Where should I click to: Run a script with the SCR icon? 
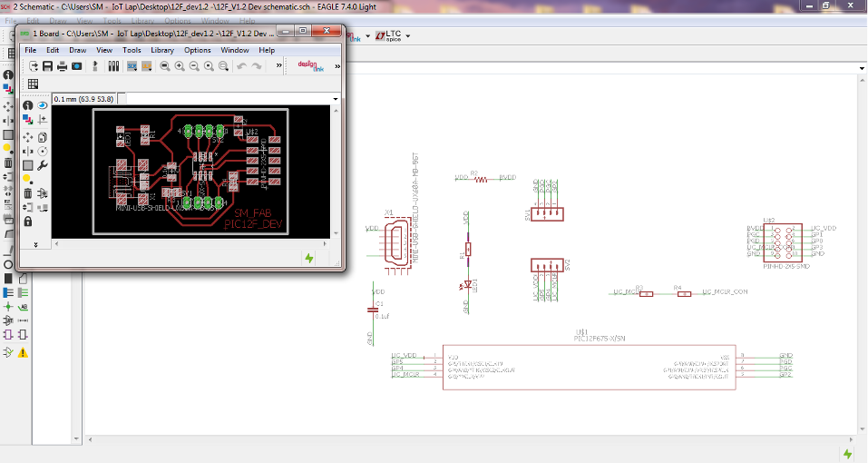[x=132, y=66]
